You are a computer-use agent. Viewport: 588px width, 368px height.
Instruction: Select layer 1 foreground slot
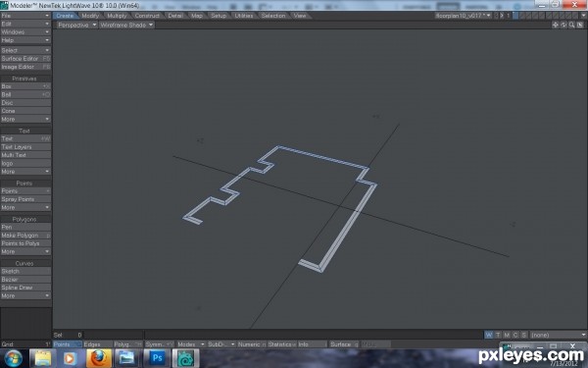click(515, 16)
